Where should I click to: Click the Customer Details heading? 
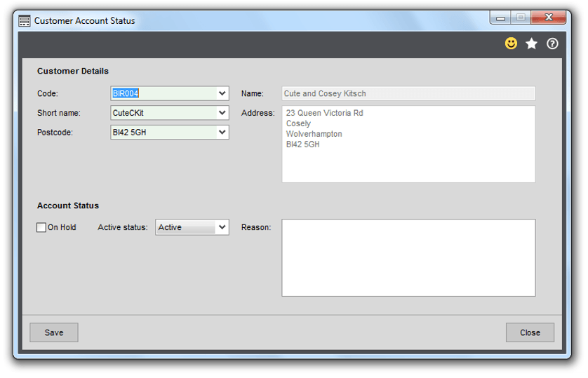(73, 71)
